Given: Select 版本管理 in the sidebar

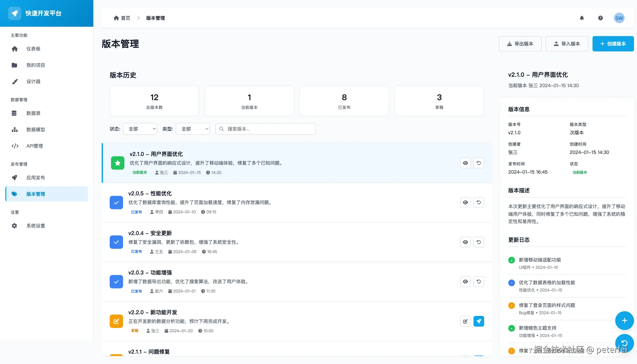Looking at the screenshot, I should click(x=47, y=194).
